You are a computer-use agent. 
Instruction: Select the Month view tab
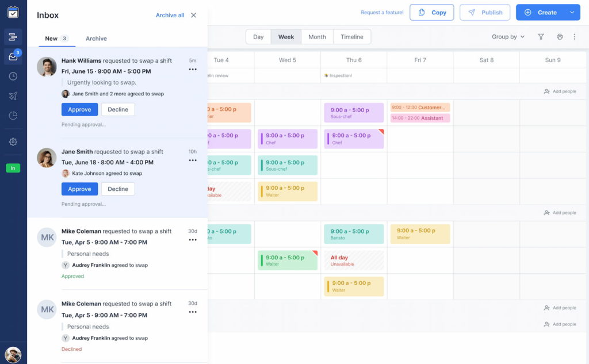(317, 37)
